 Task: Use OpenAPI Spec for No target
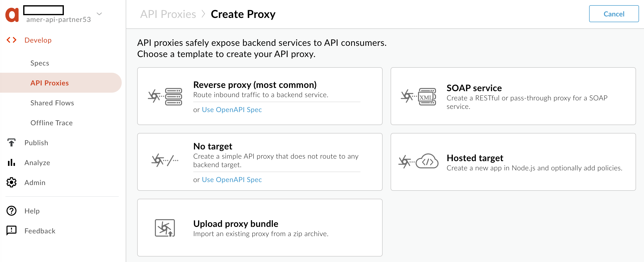pos(232,179)
